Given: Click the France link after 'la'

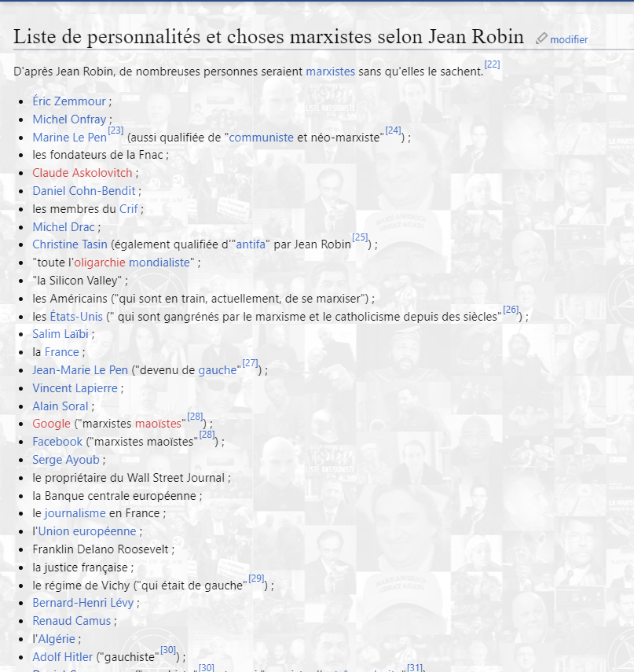Looking at the screenshot, I should tap(62, 352).
